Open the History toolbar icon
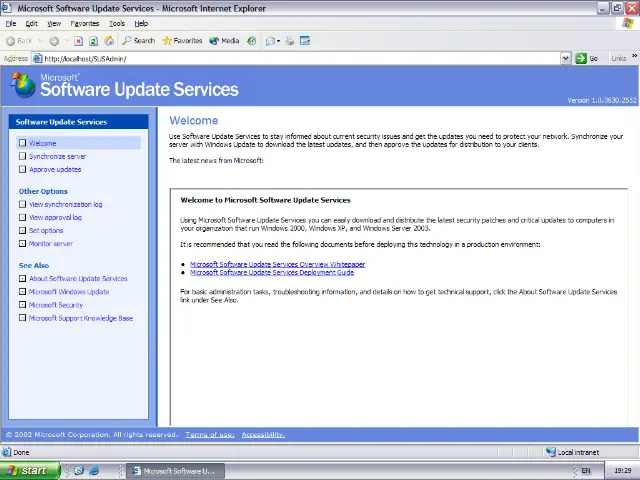Screen dimensions: 640x480 (252, 41)
